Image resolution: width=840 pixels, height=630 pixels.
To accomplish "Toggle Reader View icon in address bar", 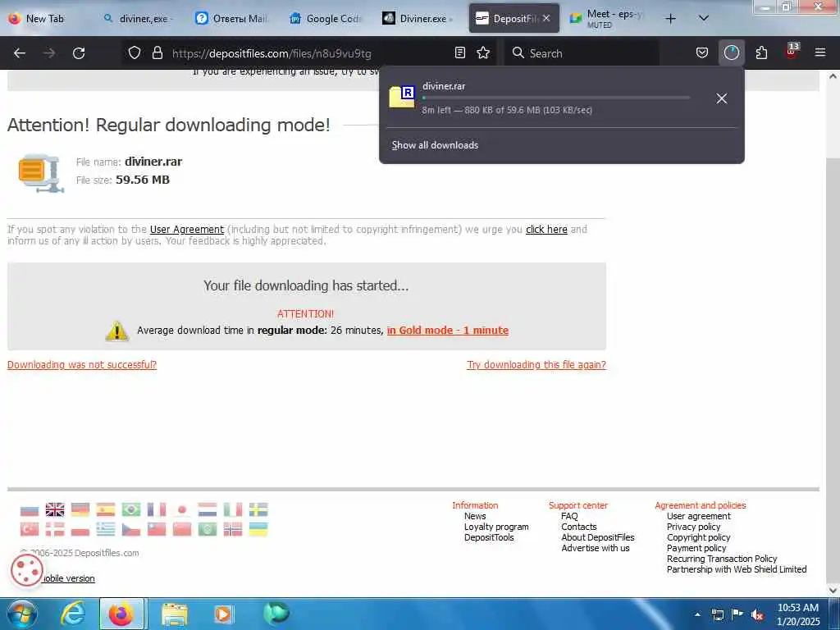I will [459, 52].
